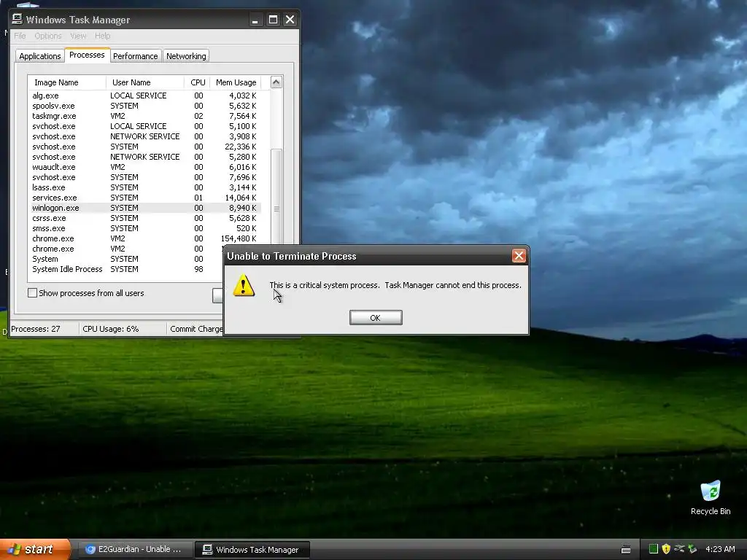Image resolution: width=747 pixels, height=560 pixels.
Task: Click the yellow warning icon in the dialog
Action: (x=244, y=285)
